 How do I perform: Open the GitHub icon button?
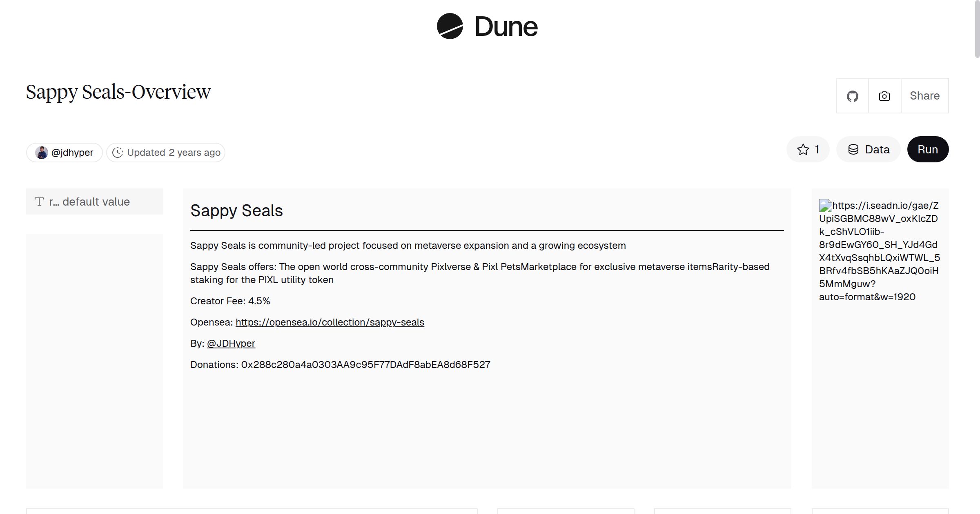point(852,96)
